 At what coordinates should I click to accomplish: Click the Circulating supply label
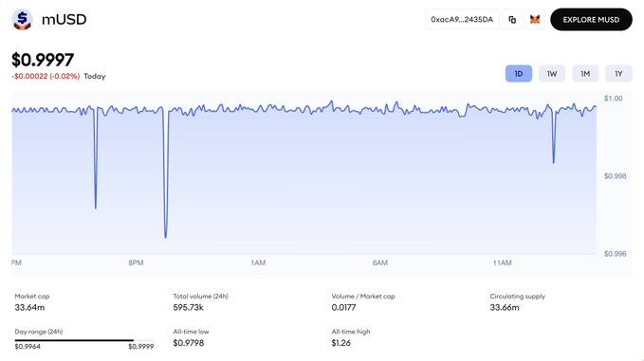(518, 297)
